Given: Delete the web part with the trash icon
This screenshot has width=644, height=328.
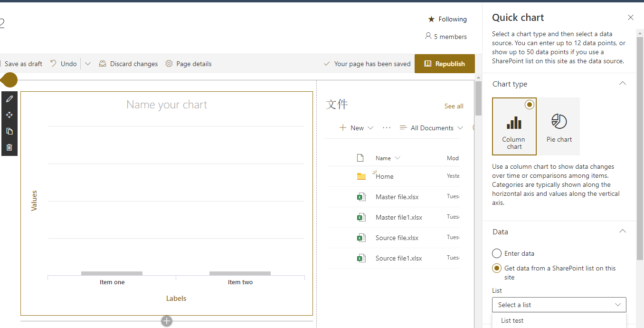Looking at the screenshot, I should point(9,147).
